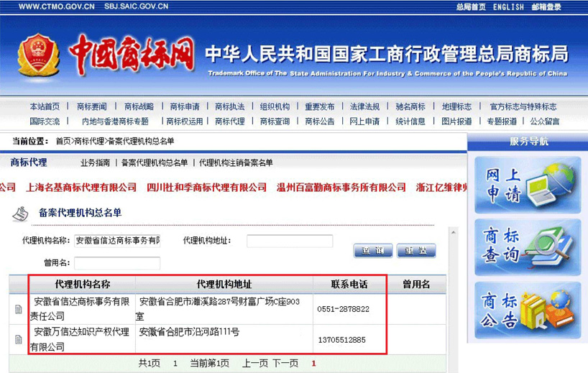Open the 商标申请 navigation menu item
This screenshot has height=373, width=588.
pos(185,107)
